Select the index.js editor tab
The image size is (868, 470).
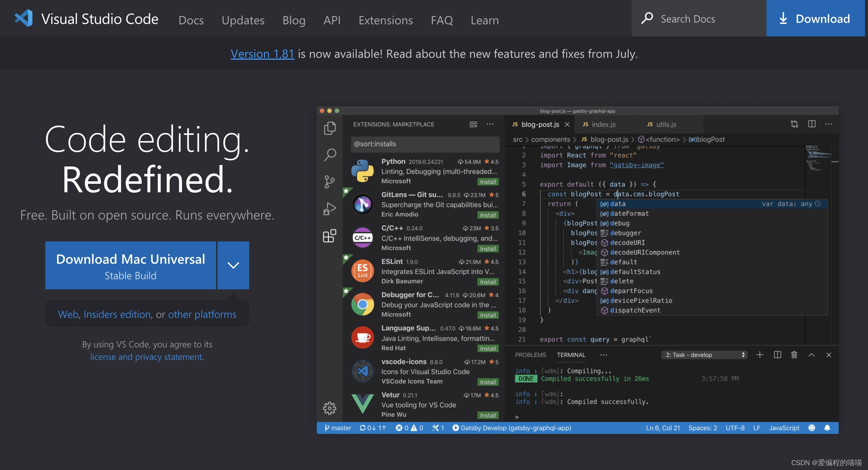pyautogui.click(x=603, y=123)
